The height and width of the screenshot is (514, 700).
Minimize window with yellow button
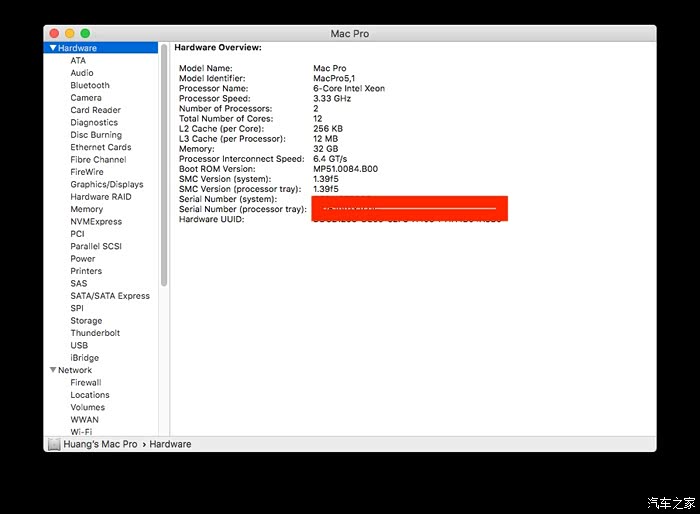tap(69, 34)
